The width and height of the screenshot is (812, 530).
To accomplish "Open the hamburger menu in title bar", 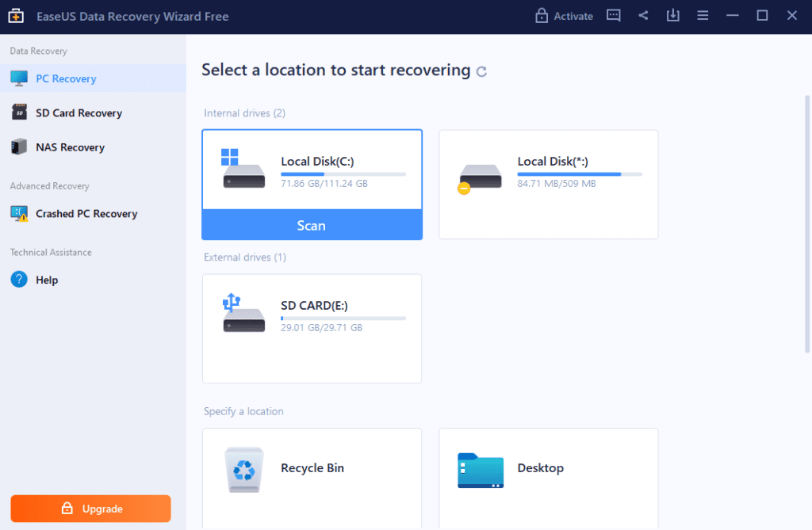I will pos(703,15).
